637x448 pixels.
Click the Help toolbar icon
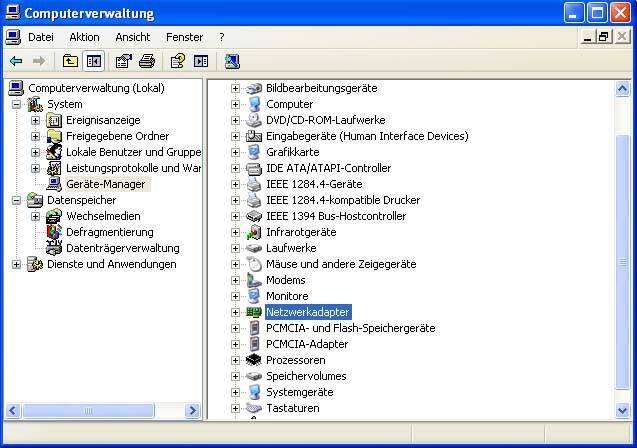[x=177, y=61]
